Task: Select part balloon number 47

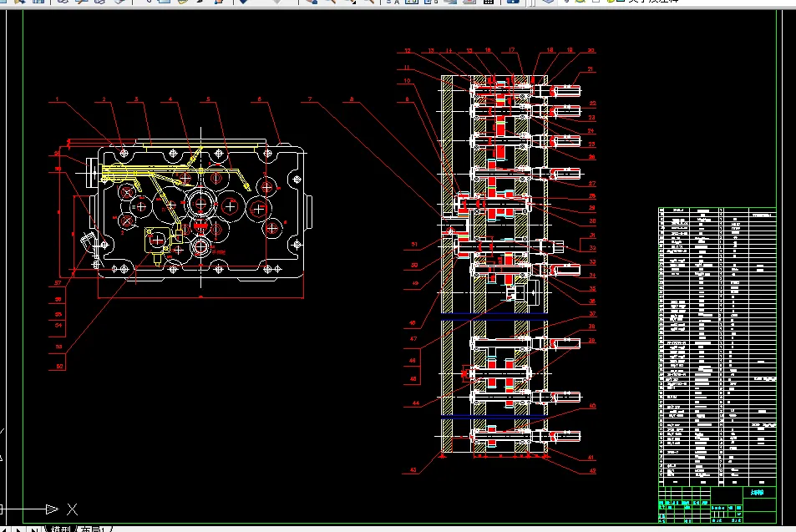Action: (413, 339)
